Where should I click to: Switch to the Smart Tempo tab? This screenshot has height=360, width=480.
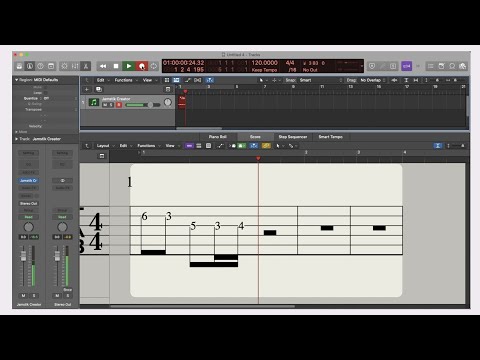[330, 137]
